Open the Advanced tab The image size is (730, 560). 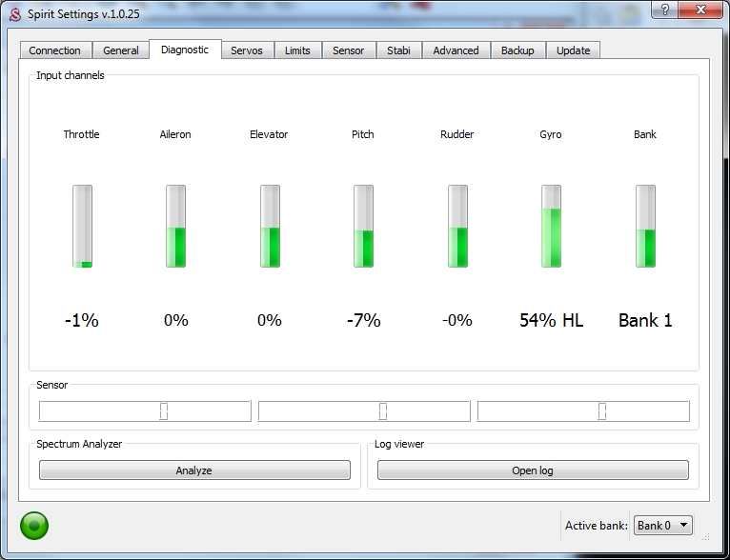tap(456, 50)
